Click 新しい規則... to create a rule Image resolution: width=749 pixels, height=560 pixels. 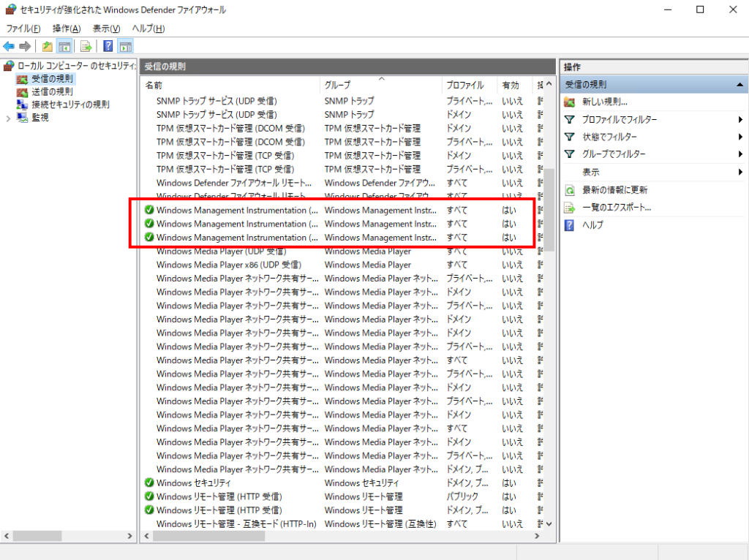click(x=604, y=102)
